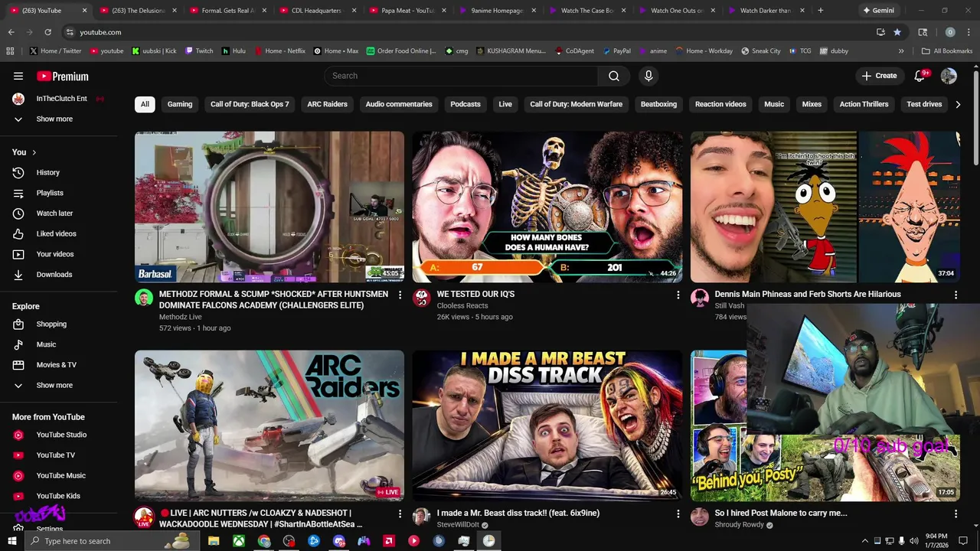
Task: Open more options for ARC Nutters livestream
Action: tap(400, 514)
